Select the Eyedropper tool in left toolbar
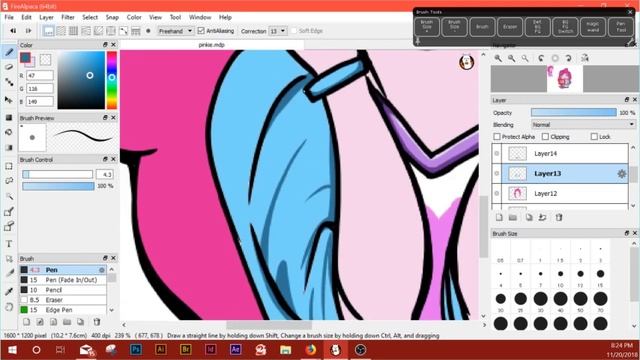The width and height of the screenshot is (640, 360). [x=9, y=291]
